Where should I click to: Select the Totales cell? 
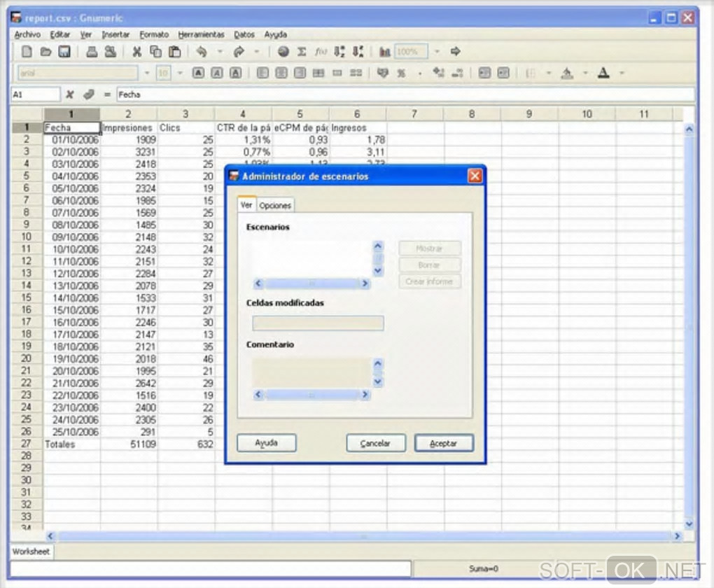[x=71, y=444]
